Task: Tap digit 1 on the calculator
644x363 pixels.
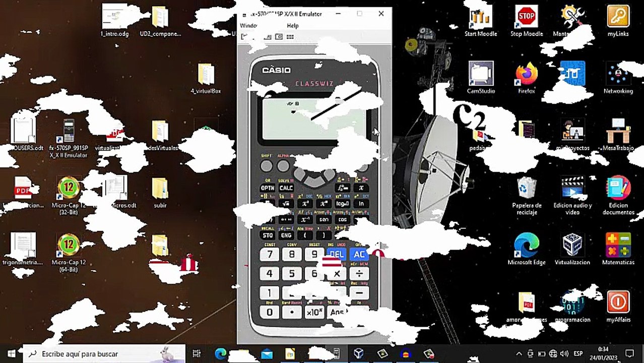Action: pos(270,293)
